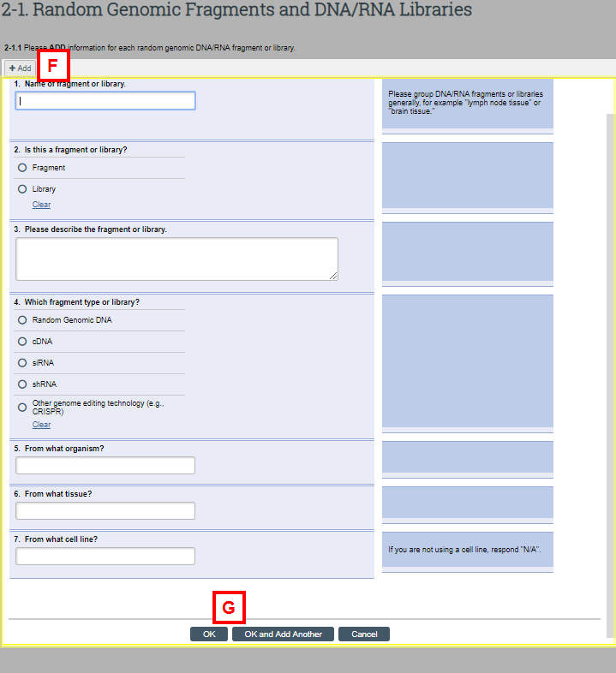Click the '4. Which fragment type or library?' label
Screen dimensions: 616x673
(x=76, y=302)
